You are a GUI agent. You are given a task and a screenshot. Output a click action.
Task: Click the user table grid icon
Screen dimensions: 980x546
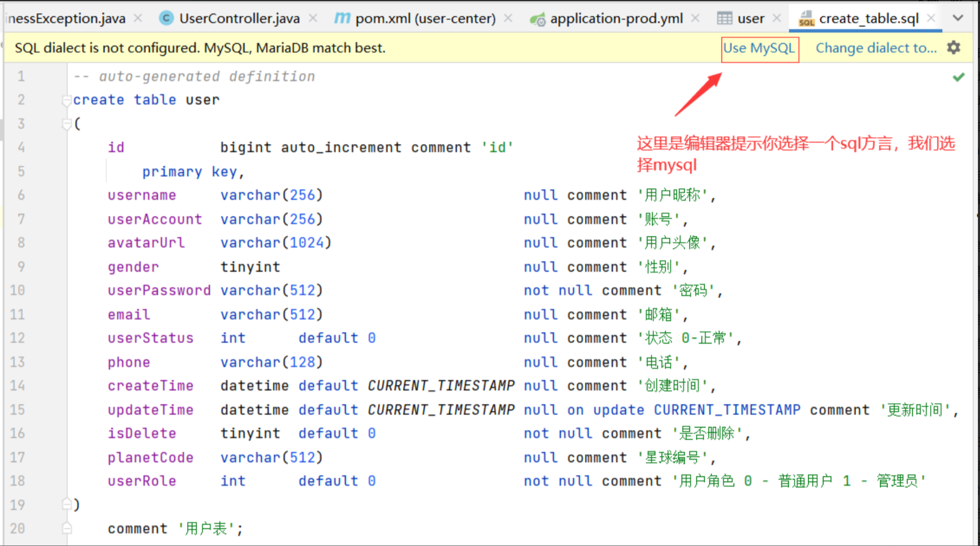pos(724,18)
